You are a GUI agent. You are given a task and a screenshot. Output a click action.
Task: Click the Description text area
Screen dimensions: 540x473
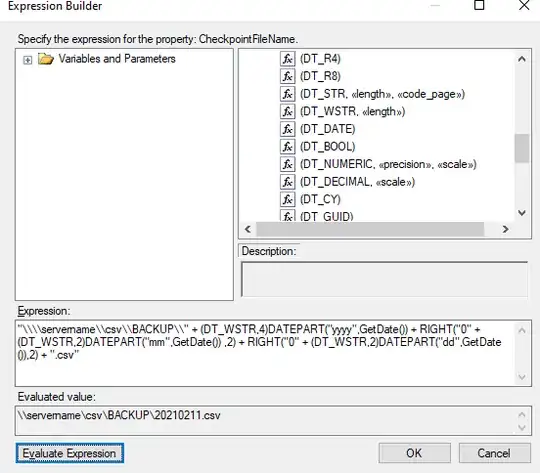click(x=384, y=279)
